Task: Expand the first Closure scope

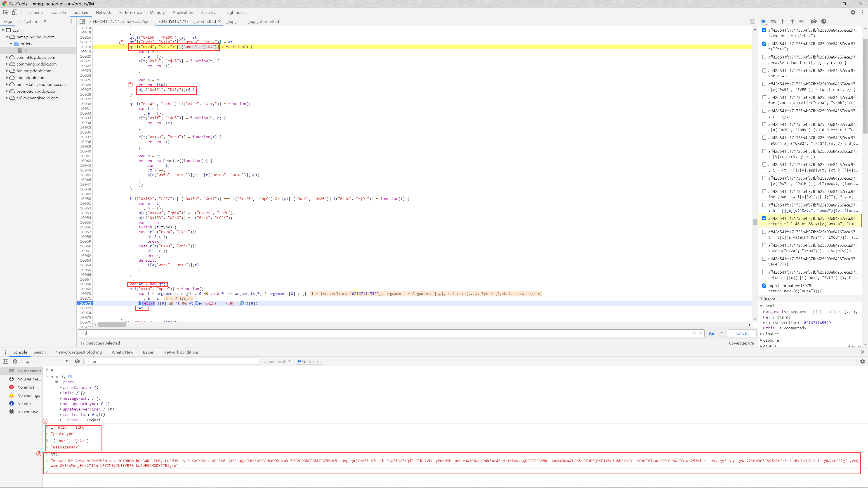Action: (761, 334)
